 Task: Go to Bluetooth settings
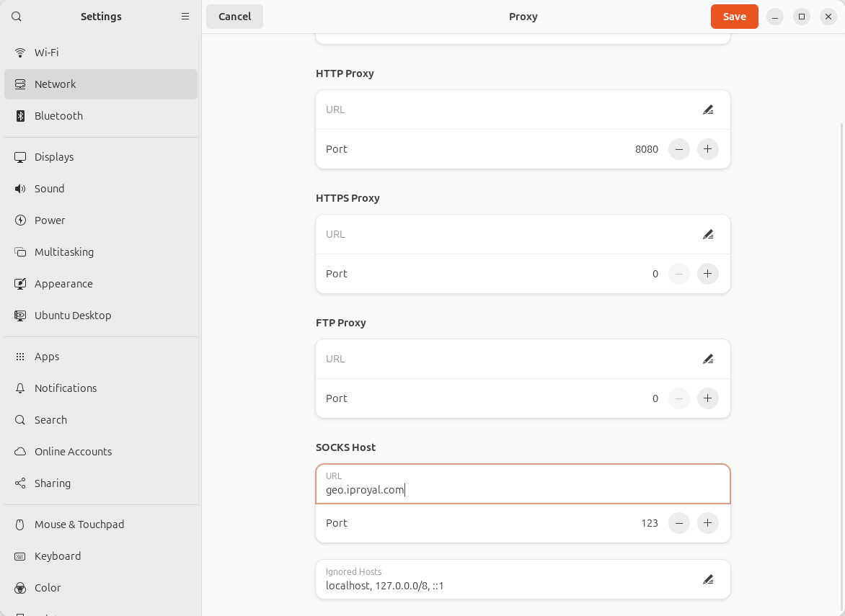click(58, 116)
